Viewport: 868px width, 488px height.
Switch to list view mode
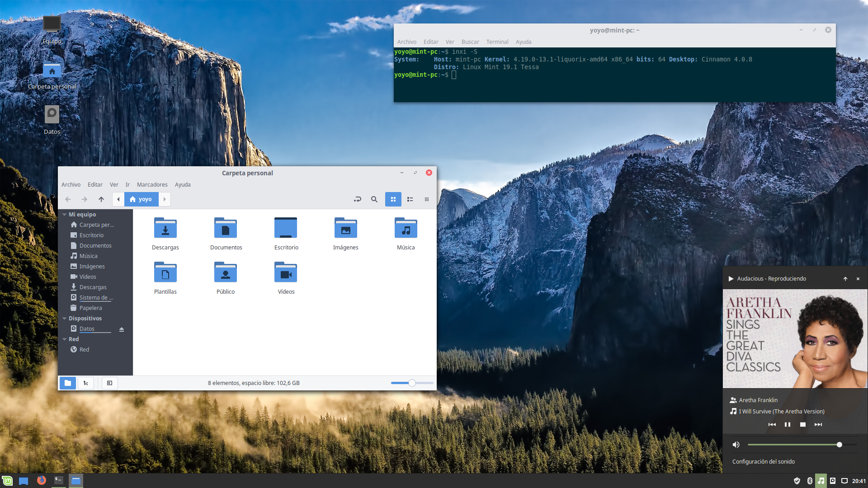tap(410, 199)
